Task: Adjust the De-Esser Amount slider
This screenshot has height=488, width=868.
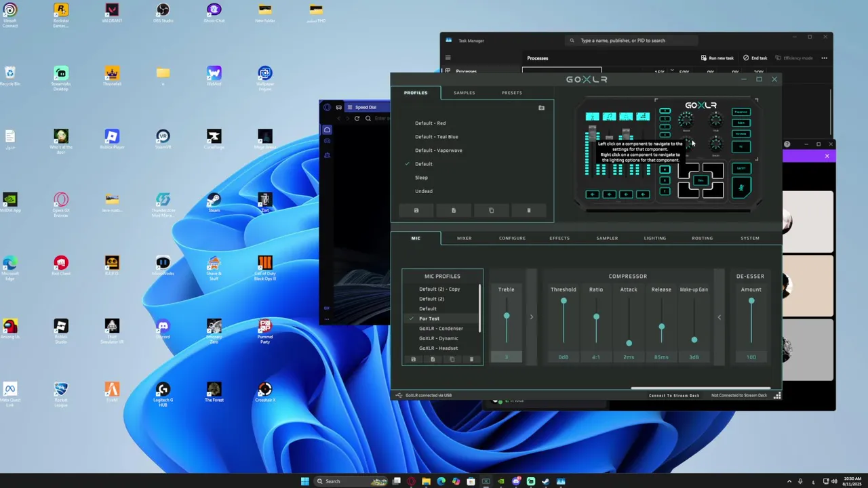Action: pyautogui.click(x=751, y=301)
